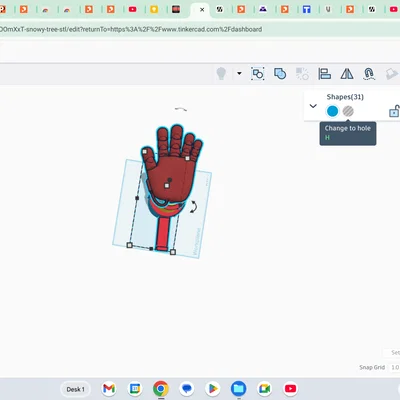Click the Desk 1 button on shelf
400x400 pixels.
click(x=75, y=389)
